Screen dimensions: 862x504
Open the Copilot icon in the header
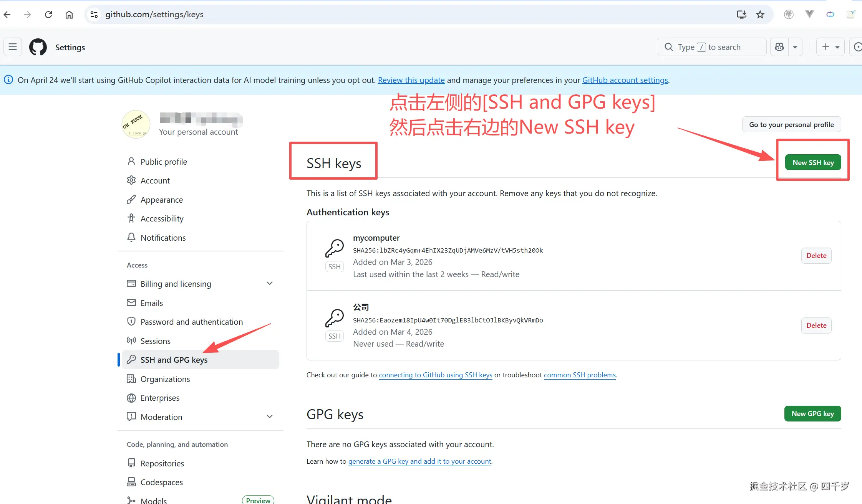point(779,46)
